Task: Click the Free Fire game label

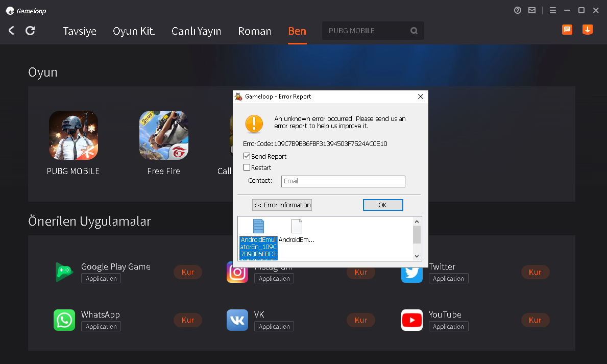Action: click(164, 171)
